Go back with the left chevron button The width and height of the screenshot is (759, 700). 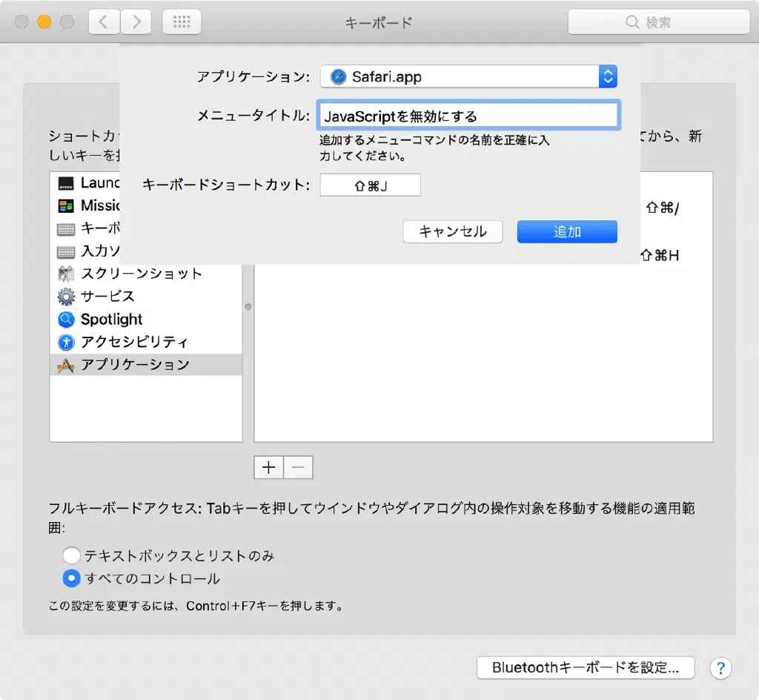(x=104, y=22)
